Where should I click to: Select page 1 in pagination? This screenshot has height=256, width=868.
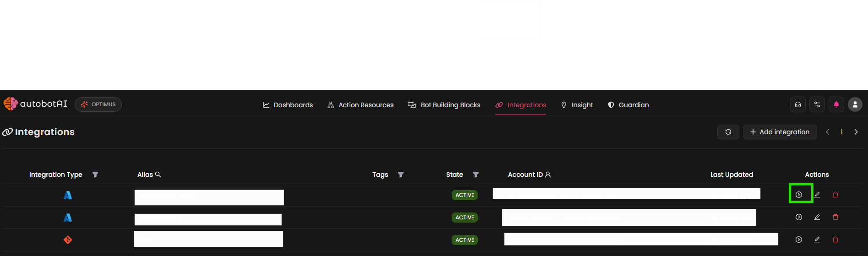[x=841, y=132]
